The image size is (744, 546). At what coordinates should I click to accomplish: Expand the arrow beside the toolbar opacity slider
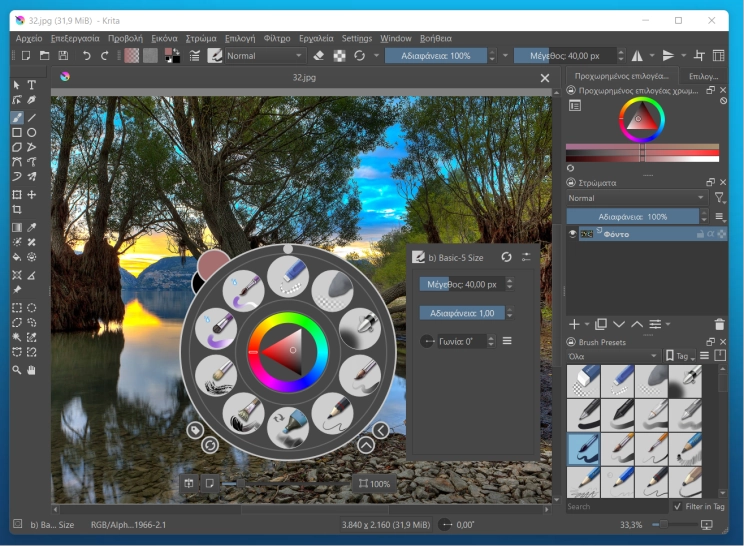click(505, 56)
